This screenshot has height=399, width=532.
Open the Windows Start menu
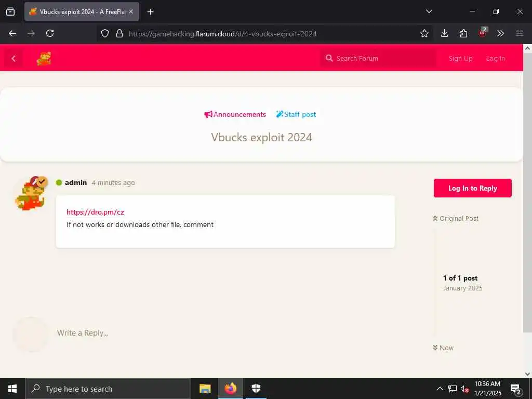coord(12,389)
